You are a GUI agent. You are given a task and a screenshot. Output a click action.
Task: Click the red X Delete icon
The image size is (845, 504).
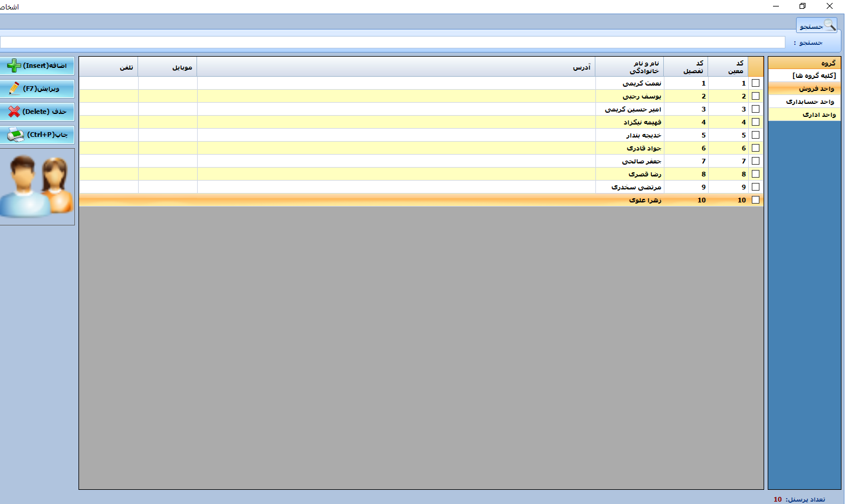pos(14,112)
